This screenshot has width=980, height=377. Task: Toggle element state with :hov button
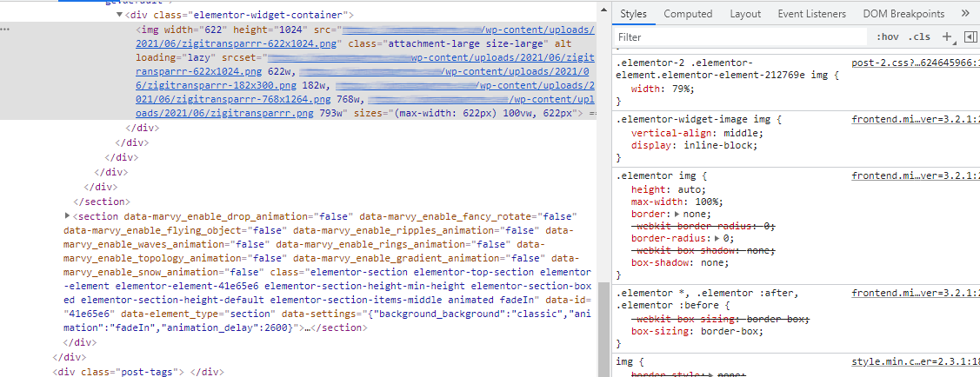[x=888, y=36]
